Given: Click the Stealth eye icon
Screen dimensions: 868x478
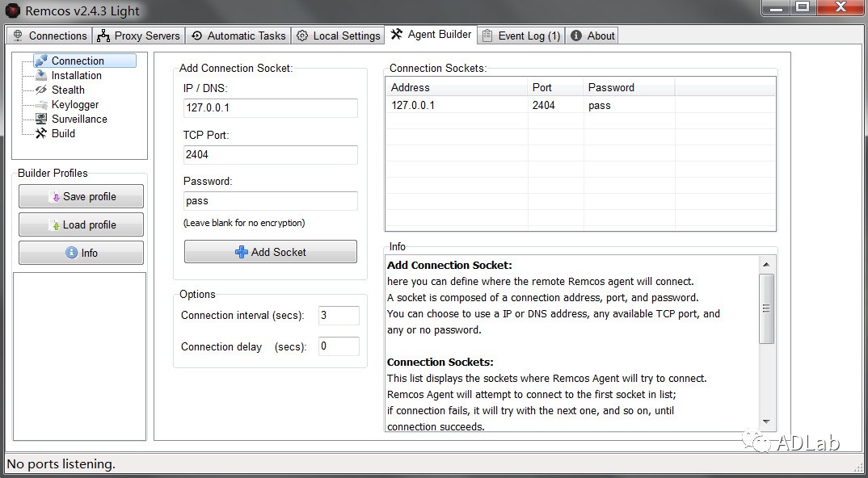Looking at the screenshot, I should tap(40, 90).
